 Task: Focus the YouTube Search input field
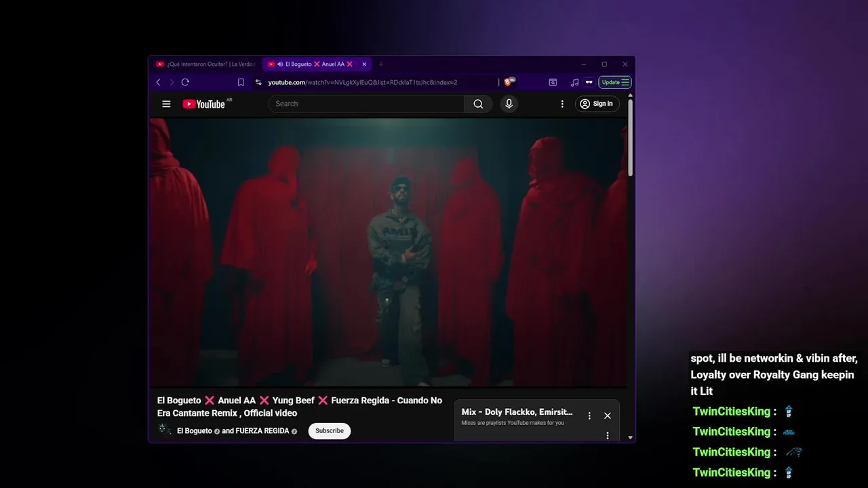(366, 104)
